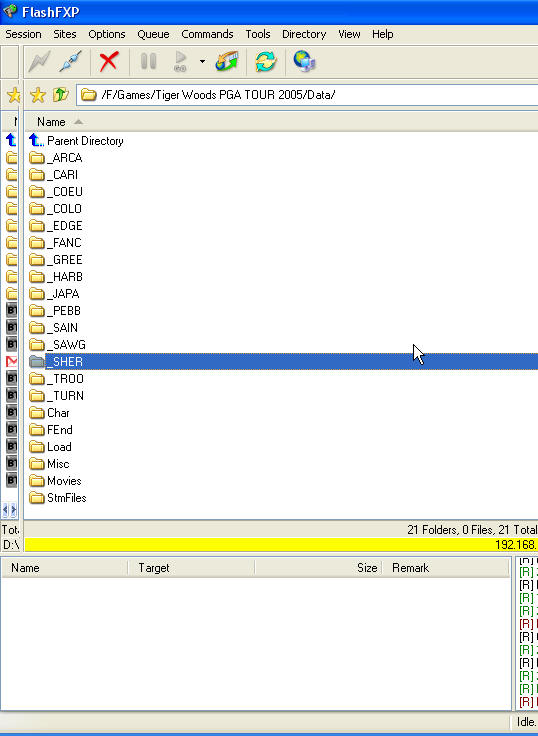Click the Name column header in queue
The width and height of the screenshot is (538, 736).
[64, 568]
